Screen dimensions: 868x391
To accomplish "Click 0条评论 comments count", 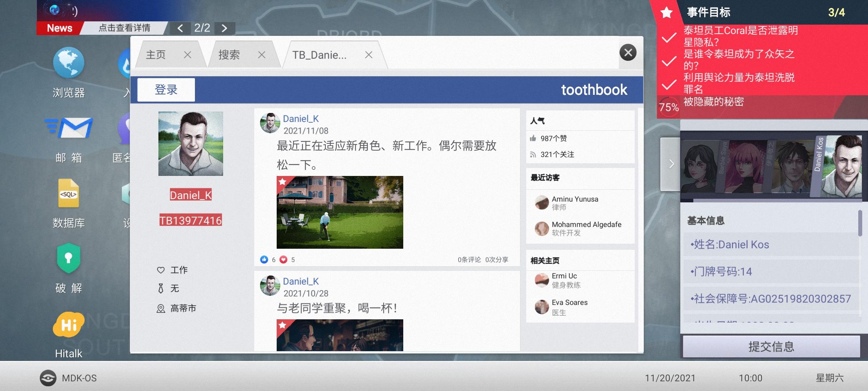I will [469, 260].
